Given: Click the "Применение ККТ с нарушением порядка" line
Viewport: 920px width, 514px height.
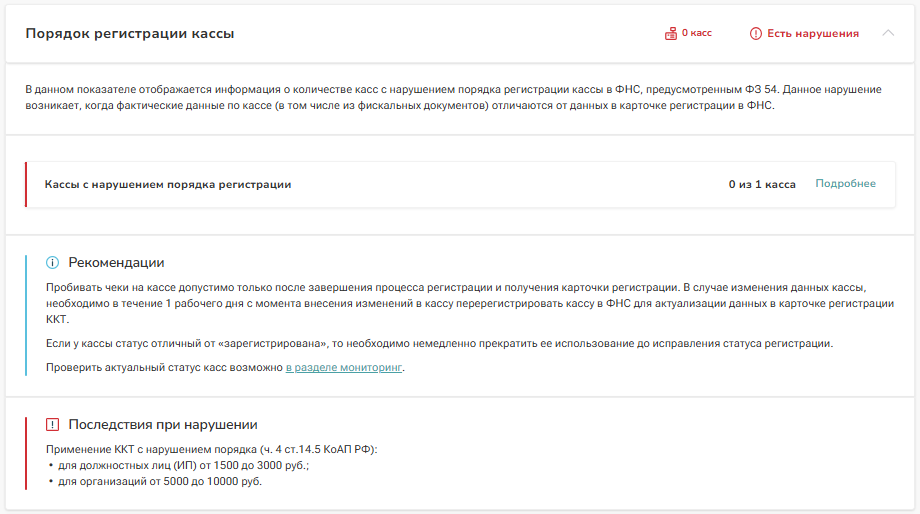Looking at the screenshot, I should click(x=212, y=450).
